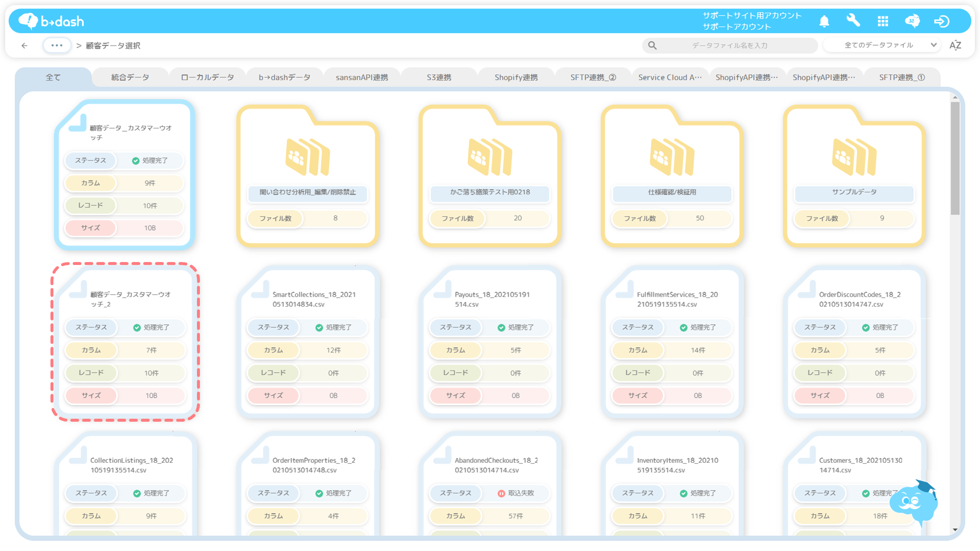Screen dimensions: 980x551
Task: Switch to the b→dashデータ tab
Action: (x=285, y=77)
